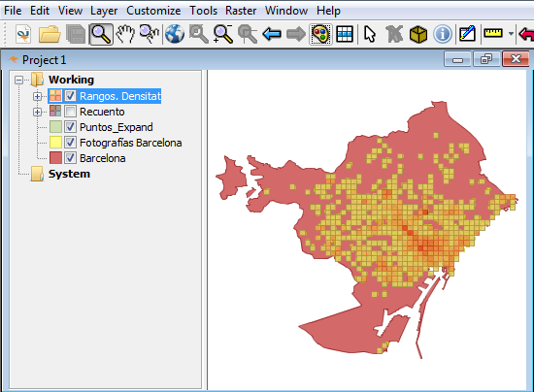The height and width of the screenshot is (392, 534).
Task: Toggle the Fotografías Barcelona layer checkbox
Action: [70, 143]
